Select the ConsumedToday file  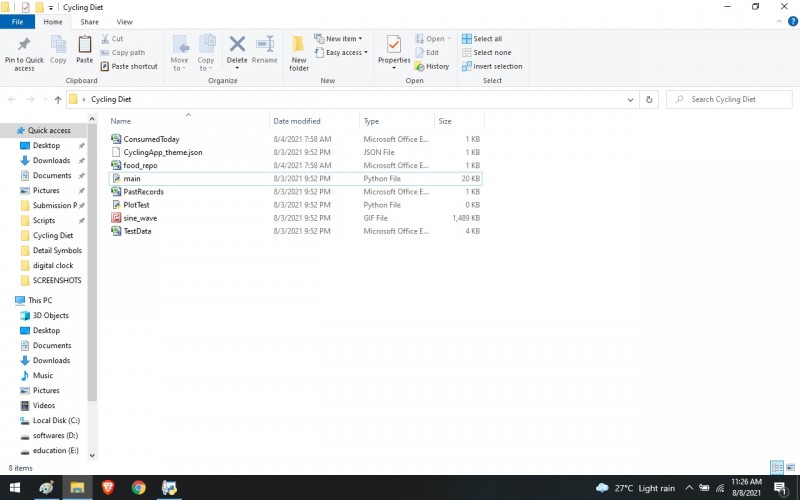tap(295, 139)
